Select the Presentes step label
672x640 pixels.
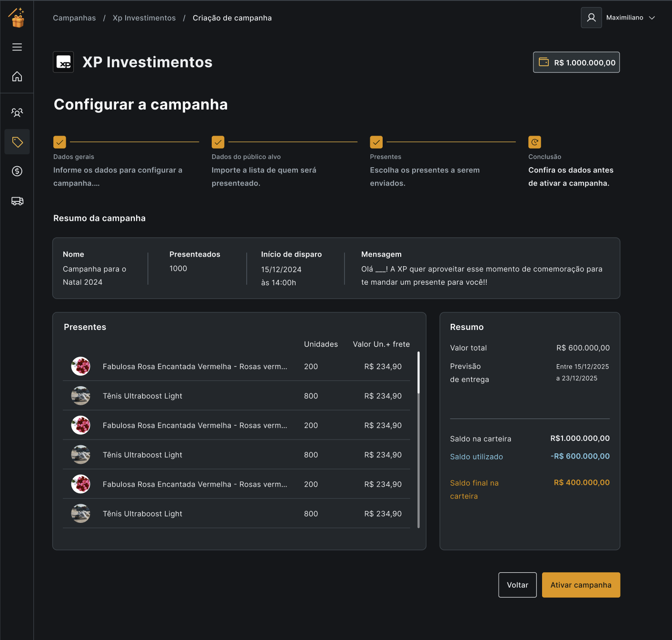click(x=385, y=157)
